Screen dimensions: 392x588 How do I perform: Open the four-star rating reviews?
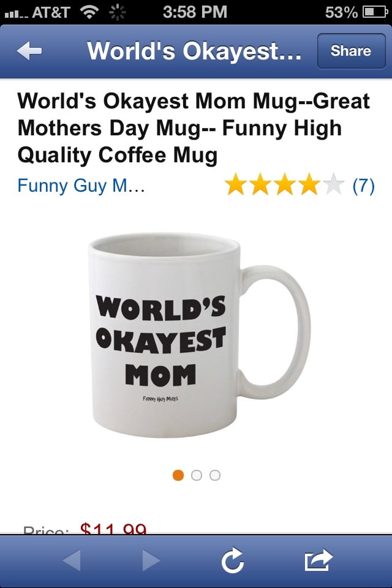point(284,184)
